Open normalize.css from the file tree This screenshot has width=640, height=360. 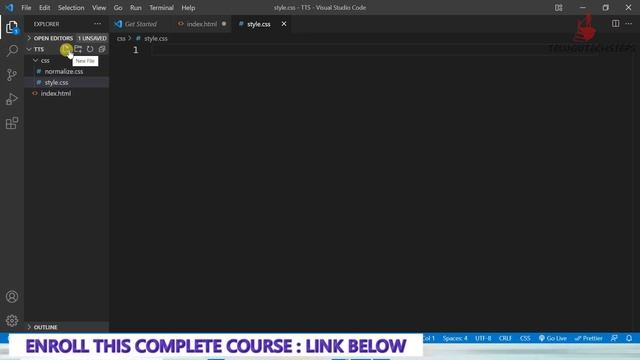(64, 71)
